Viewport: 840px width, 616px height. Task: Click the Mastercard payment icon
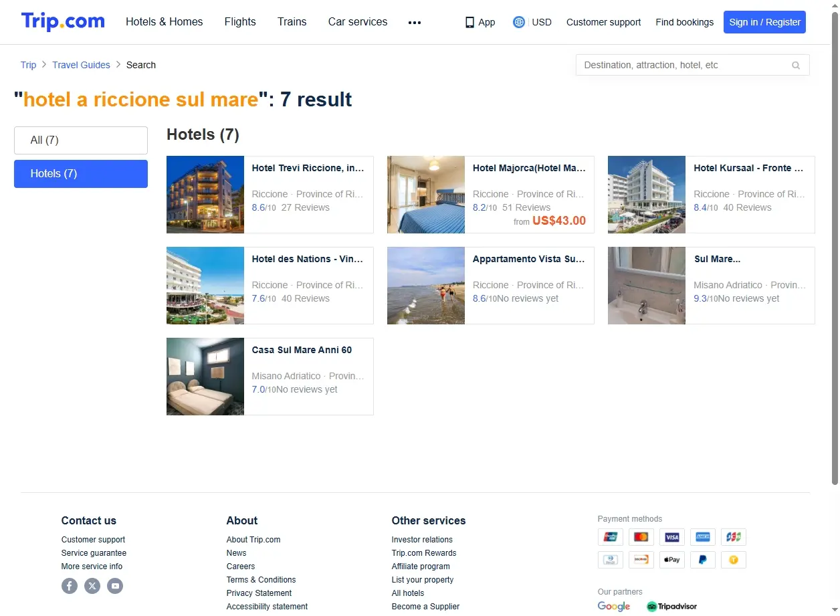tap(641, 537)
